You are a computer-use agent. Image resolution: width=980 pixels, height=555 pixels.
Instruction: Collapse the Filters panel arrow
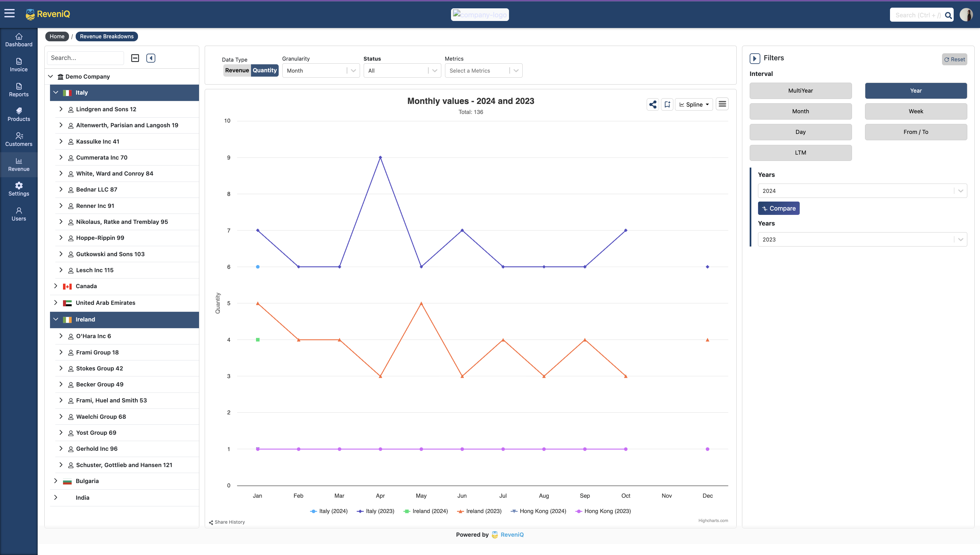click(755, 58)
